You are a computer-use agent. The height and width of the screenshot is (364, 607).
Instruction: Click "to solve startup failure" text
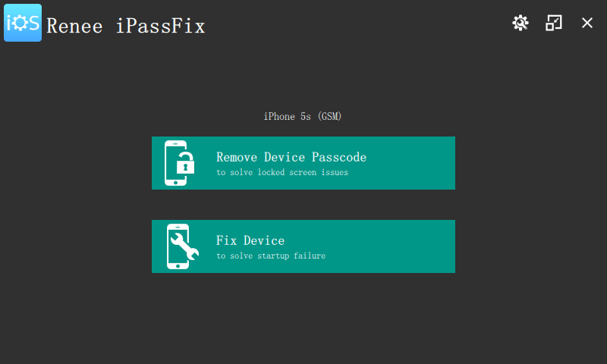click(x=271, y=256)
